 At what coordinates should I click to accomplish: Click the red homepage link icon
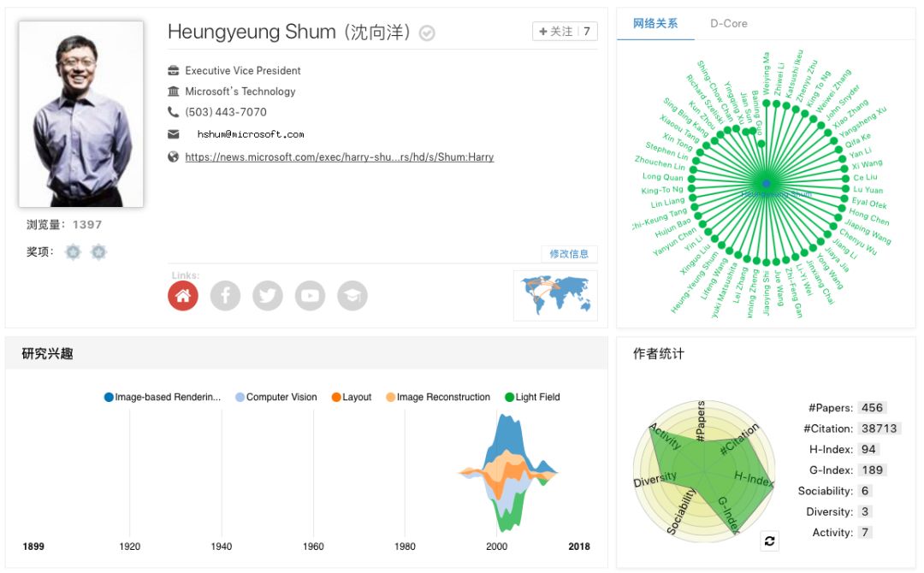[x=183, y=296]
